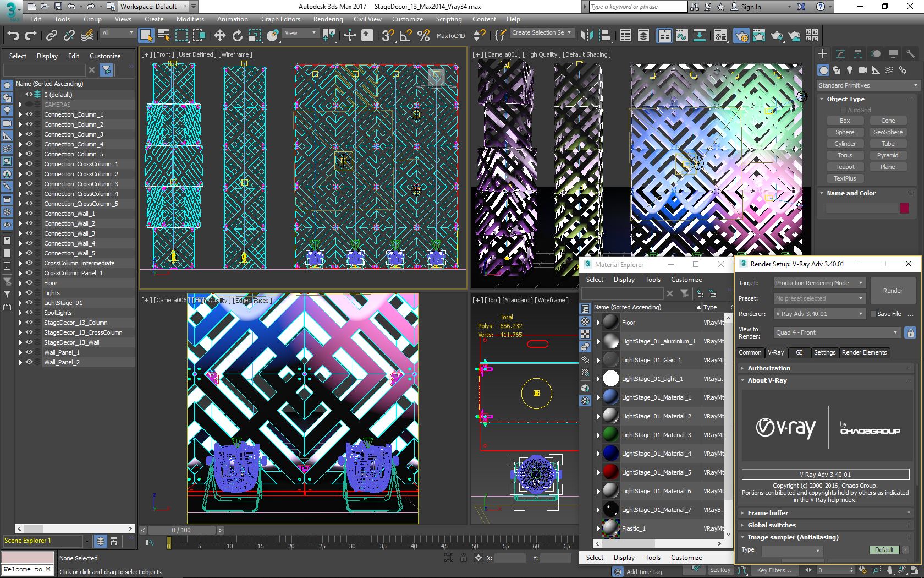Screen dimensions: 924x578
Task: Open the Scripting menu
Action: 449,19
